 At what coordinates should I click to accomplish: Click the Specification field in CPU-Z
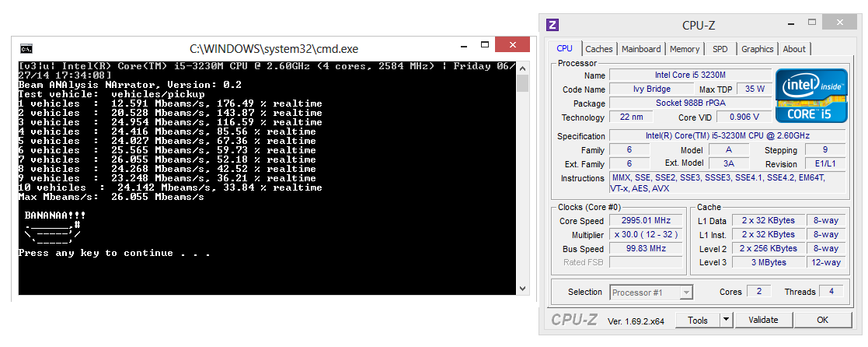727,136
